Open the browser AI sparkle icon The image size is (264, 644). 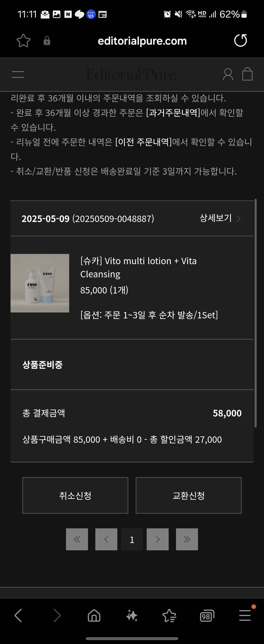132,615
